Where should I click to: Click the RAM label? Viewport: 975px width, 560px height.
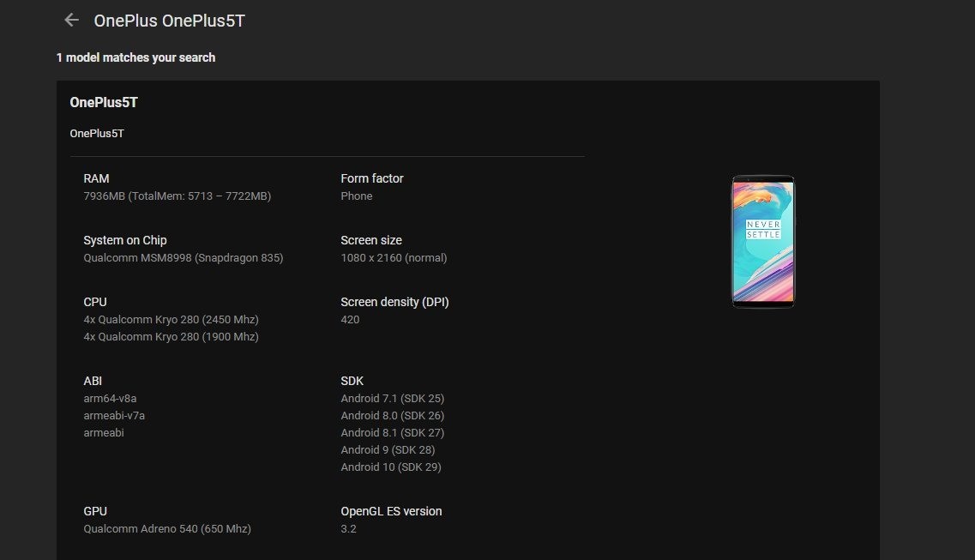click(96, 178)
